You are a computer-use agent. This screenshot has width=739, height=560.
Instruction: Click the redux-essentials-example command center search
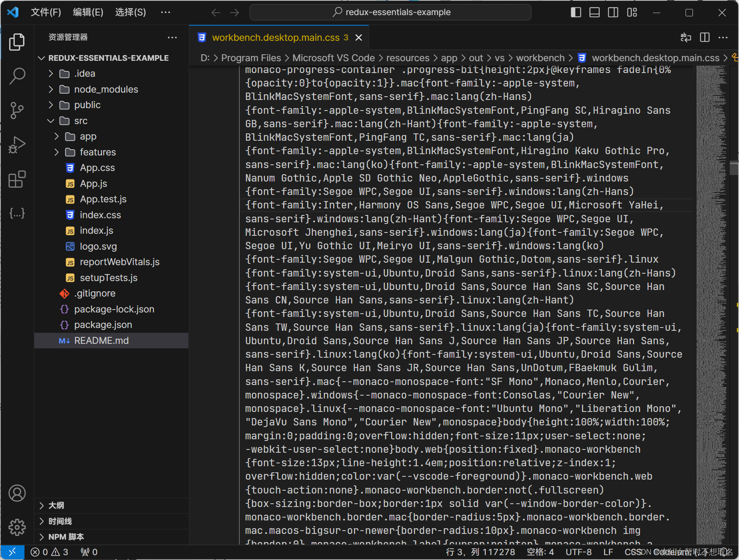coord(390,12)
